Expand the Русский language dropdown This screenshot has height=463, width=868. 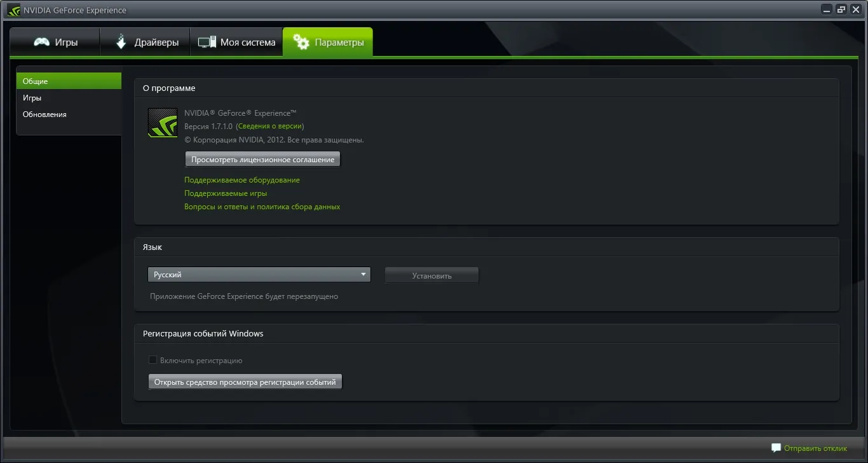[259, 275]
